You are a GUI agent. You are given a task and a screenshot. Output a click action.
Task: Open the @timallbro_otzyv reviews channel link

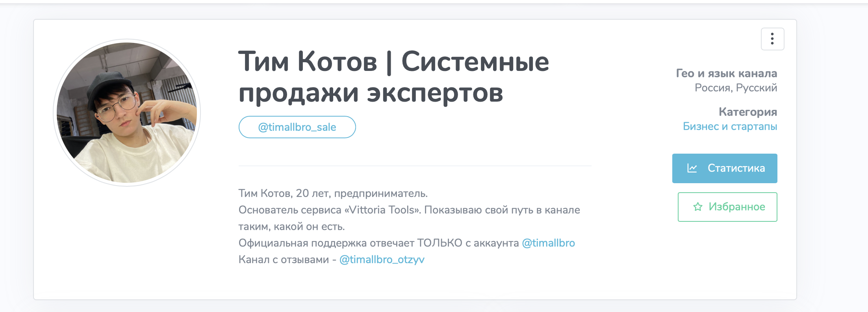coord(382,260)
